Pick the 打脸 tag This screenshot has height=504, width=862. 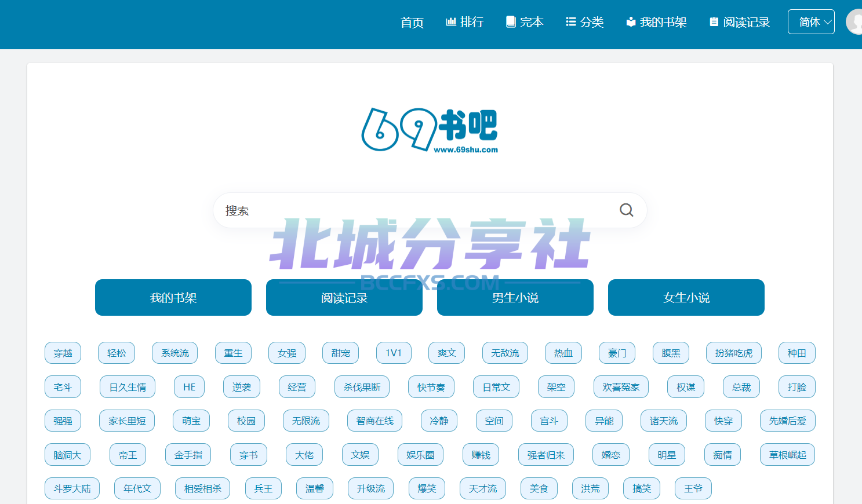click(x=797, y=387)
